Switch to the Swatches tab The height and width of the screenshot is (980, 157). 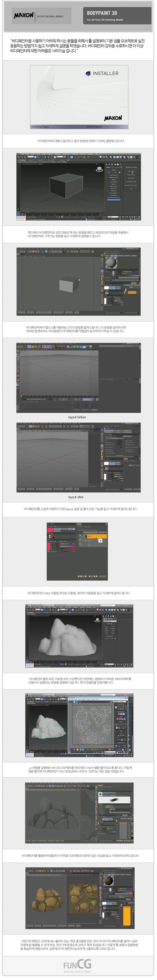pyautogui.click(x=91, y=524)
